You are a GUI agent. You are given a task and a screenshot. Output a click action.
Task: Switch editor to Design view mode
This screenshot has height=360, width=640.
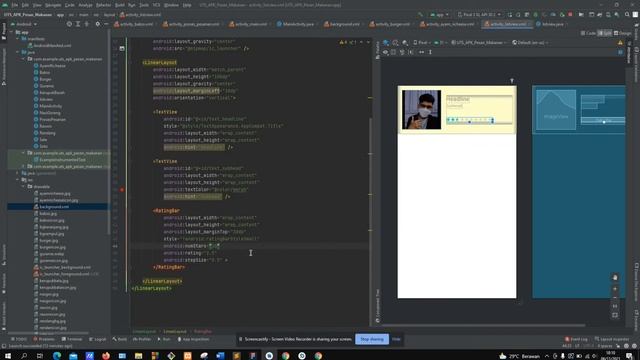click(x=622, y=33)
